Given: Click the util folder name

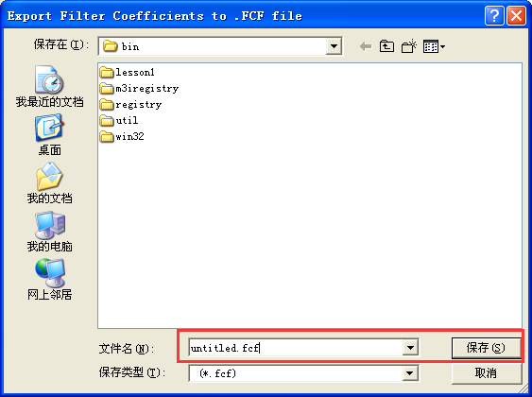Looking at the screenshot, I should (127, 120).
